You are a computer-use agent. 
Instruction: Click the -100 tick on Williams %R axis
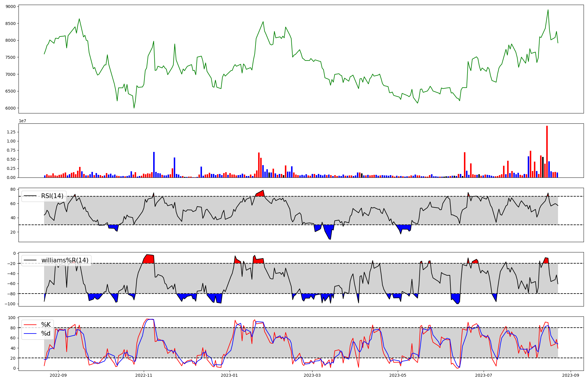(x=10, y=304)
